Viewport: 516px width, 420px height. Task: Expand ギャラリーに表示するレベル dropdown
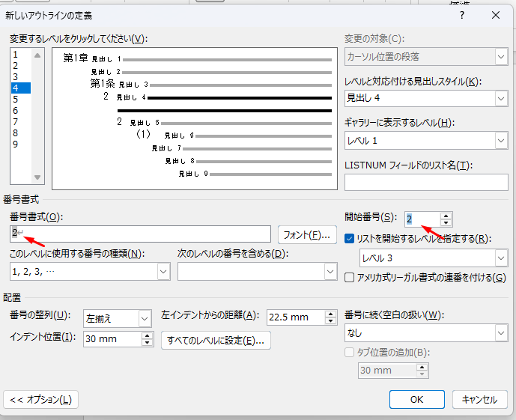coord(501,140)
